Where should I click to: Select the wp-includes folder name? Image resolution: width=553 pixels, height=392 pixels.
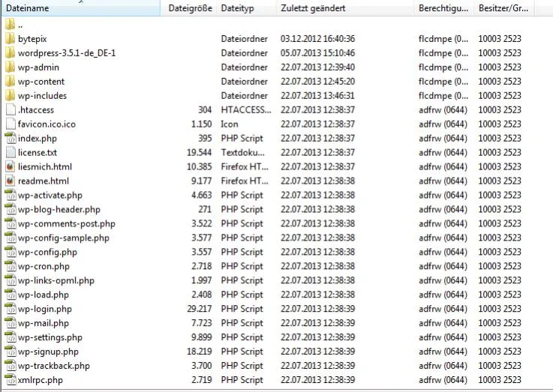(42, 95)
